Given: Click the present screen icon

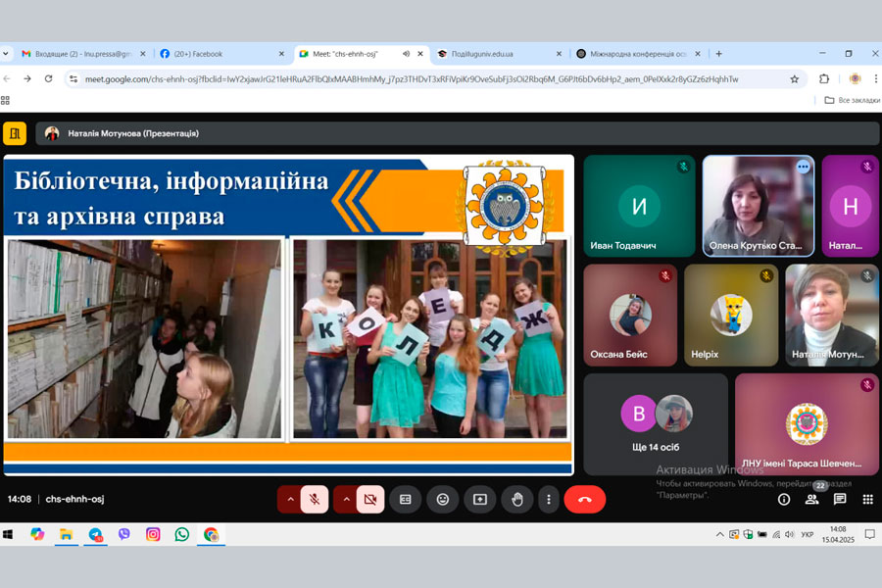Looking at the screenshot, I should point(479,499).
